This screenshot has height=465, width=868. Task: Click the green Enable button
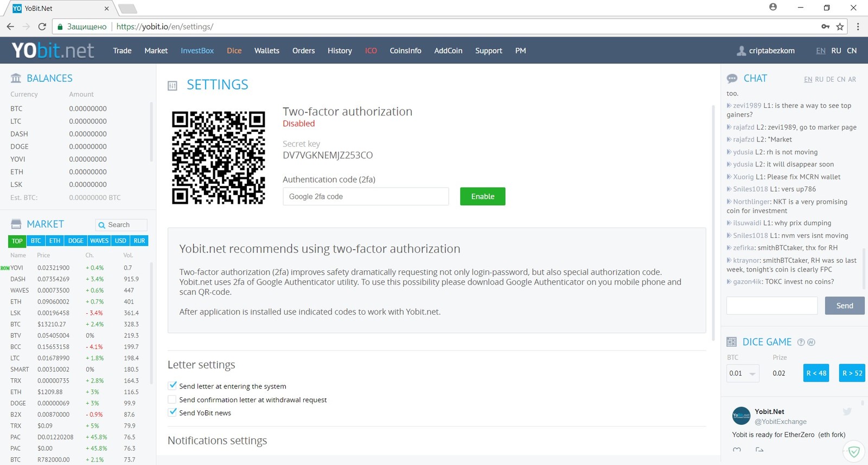(483, 196)
